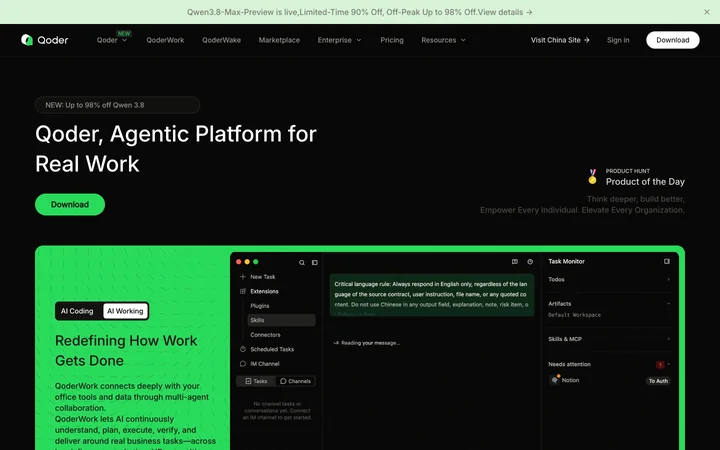
Task: Switch to the AI Coding toggle option
Action: [x=77, y=311]
